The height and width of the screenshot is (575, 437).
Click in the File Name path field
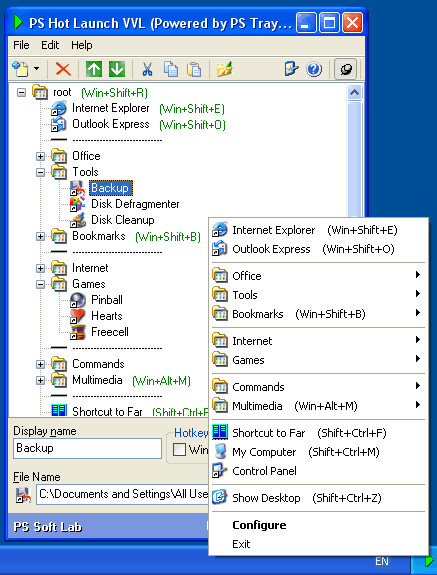122,494
